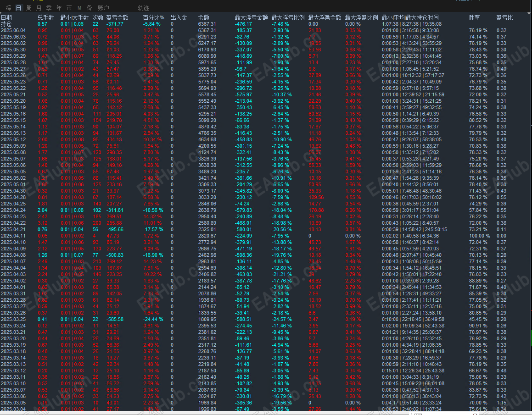Viewport: 532px width, 415px height.
Task: Click the 6291.23 balance cell
Action: pyautogui.click(x=207, y=37)
